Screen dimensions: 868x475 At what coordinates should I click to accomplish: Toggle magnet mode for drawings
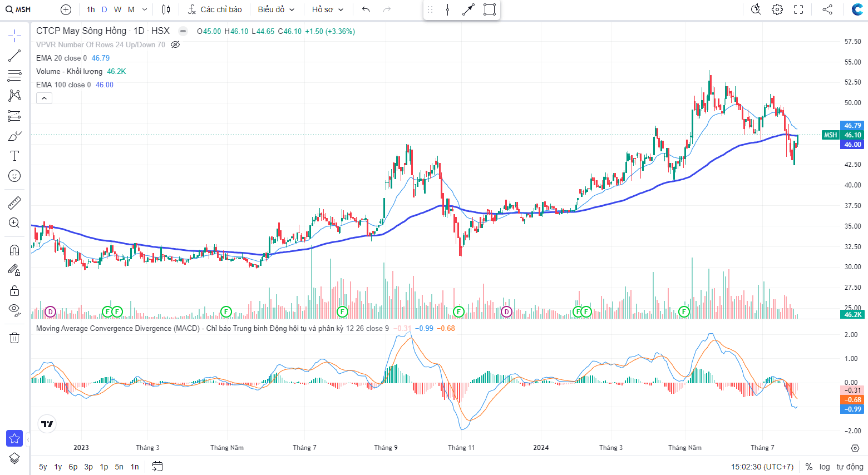[x=14, y=250]
